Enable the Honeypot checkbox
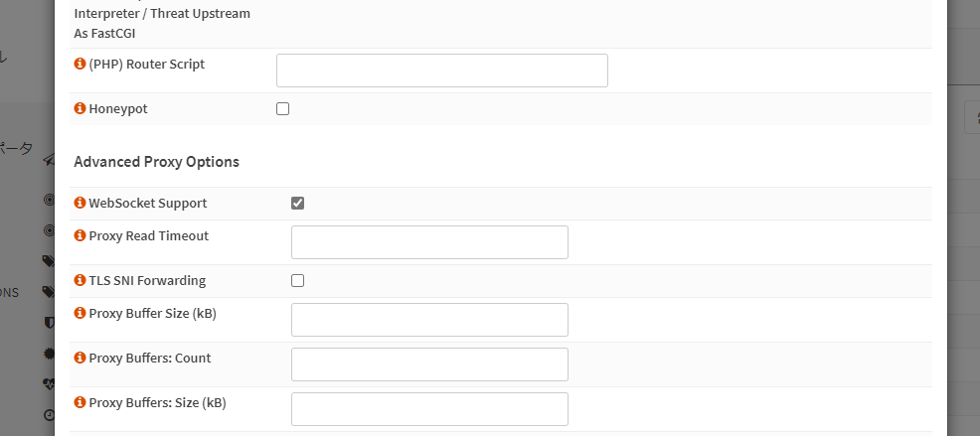980x436 pixels. pyautogui.click(x=282, y=108)
